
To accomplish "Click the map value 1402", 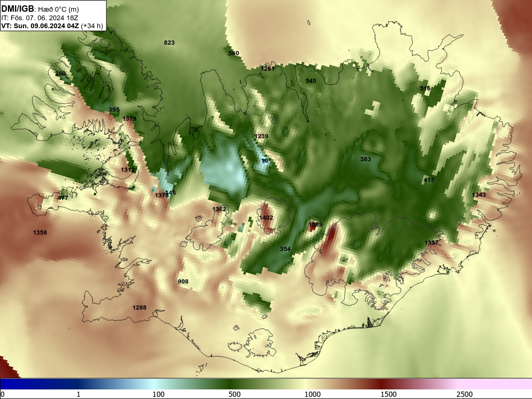I will tap(266, 218).
